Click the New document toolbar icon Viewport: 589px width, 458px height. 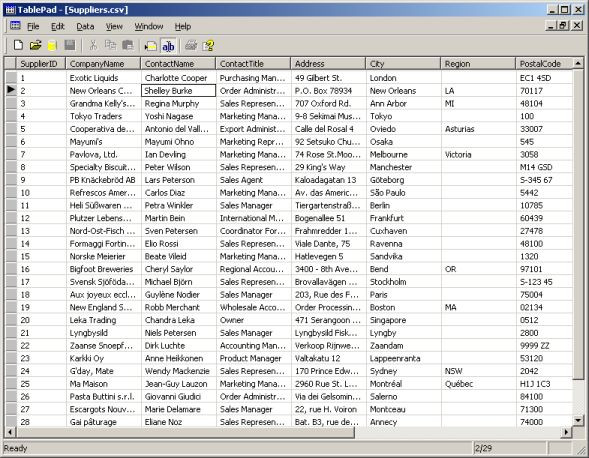18,45
